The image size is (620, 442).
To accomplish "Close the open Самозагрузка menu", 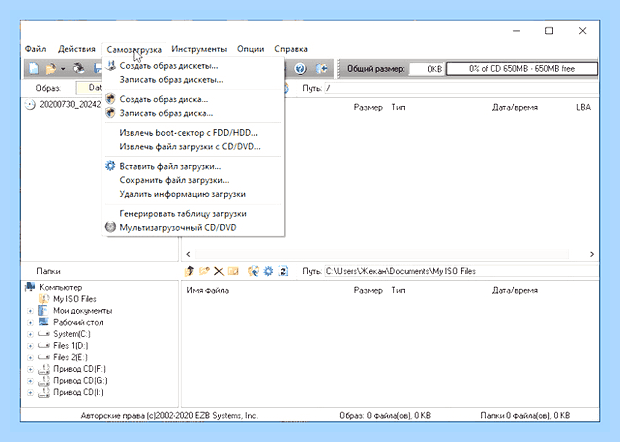I will pos(134,49).
